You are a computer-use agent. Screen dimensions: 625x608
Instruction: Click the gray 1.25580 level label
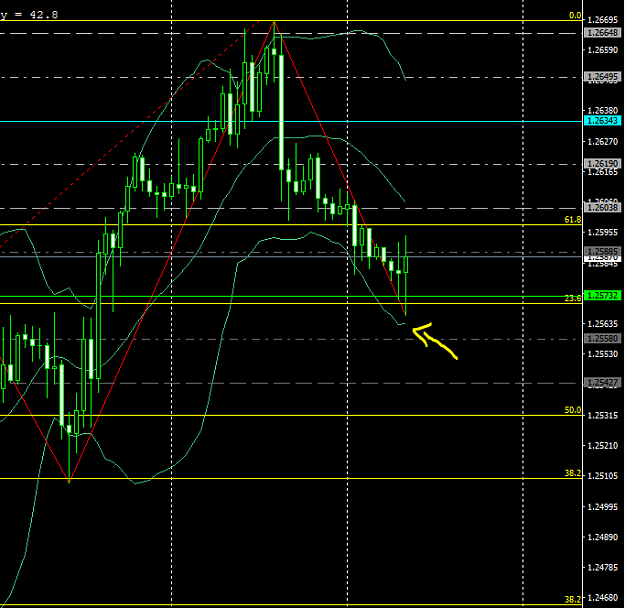tap(603, 339)
